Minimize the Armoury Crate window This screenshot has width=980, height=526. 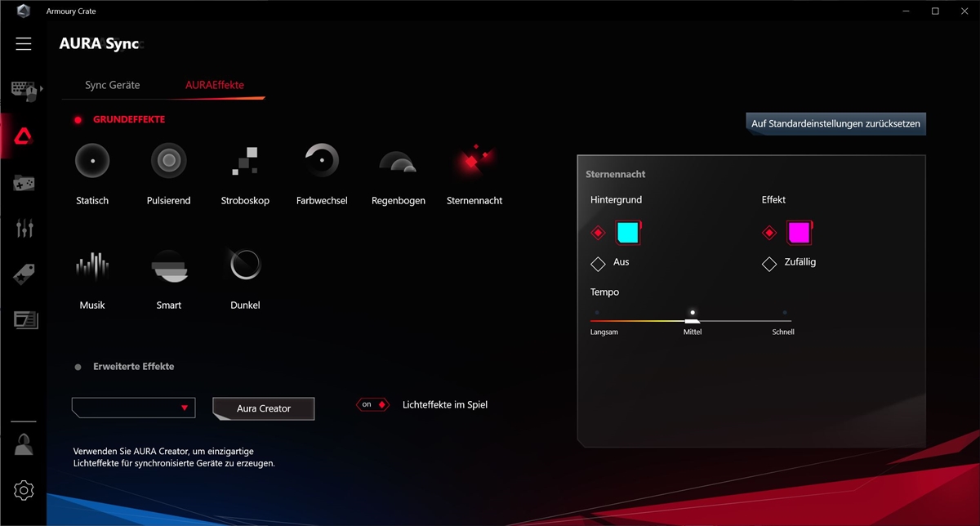point(906,11)
